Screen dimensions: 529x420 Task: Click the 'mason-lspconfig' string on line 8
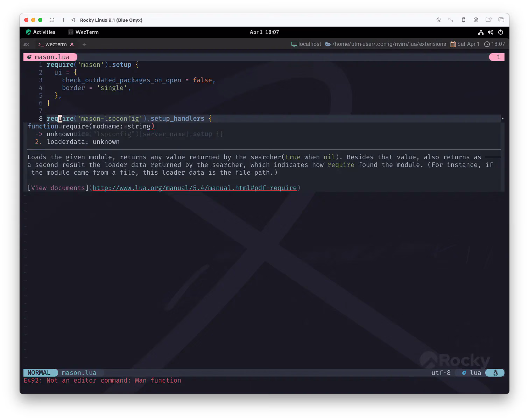point(110,119)
